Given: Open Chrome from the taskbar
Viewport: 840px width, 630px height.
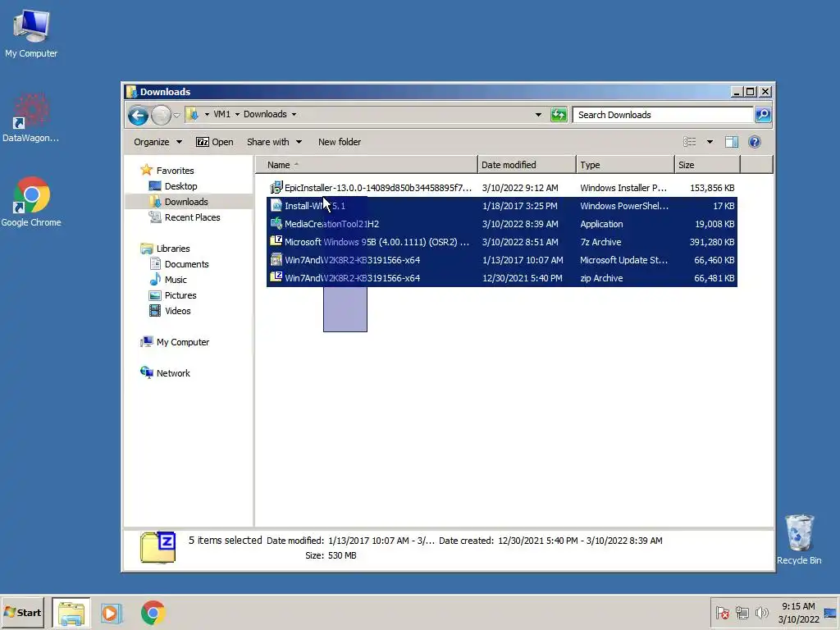Looking at the screenshot, I should pos(153,613).
